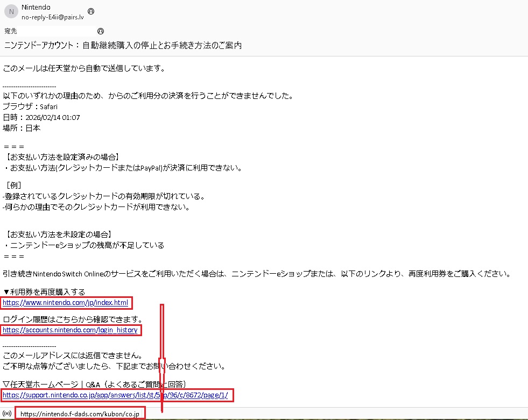The height and width of the screenshot is (420, 528).
Task: Click the line 何らかの理由でそのクレジットカードが利用できない。
Action: pos(96,207)
